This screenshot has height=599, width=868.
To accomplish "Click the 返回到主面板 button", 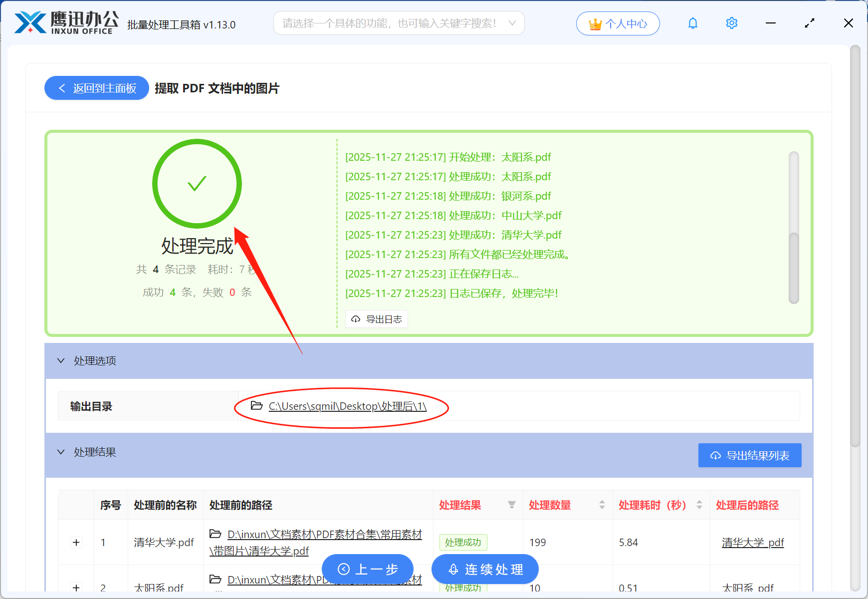I will 96,88.
